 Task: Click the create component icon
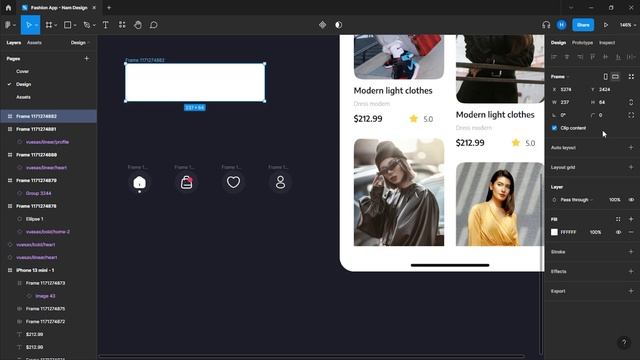[x=322, y=25]
